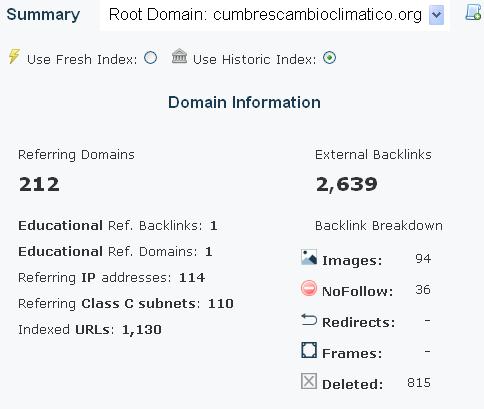Image resolution: width=484 pixels, height=409 pixels.
Task: Click the Indexed URLs value 1,130
Action: pos(142,330)
